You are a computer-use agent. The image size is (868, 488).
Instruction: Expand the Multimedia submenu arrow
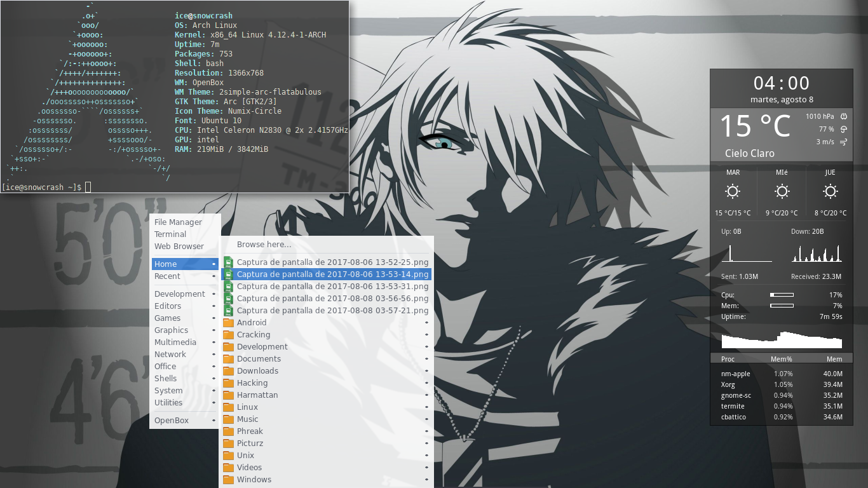tap(214, 342)
